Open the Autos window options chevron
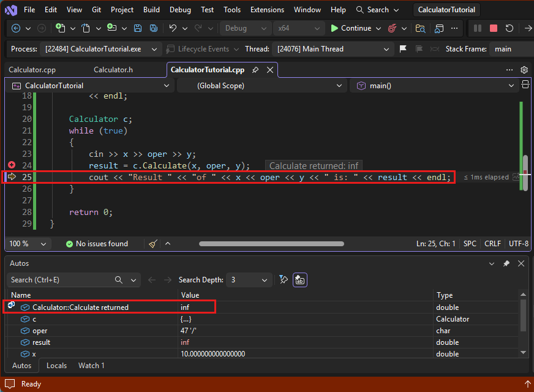 pos(491,263)
